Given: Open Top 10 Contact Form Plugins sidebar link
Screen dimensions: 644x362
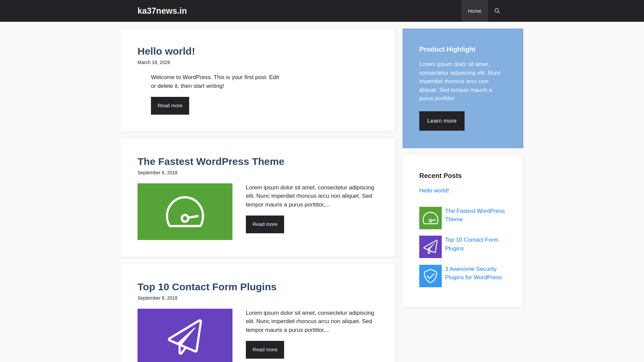Looking at the screenshot, I should click(x=471, y=244).
